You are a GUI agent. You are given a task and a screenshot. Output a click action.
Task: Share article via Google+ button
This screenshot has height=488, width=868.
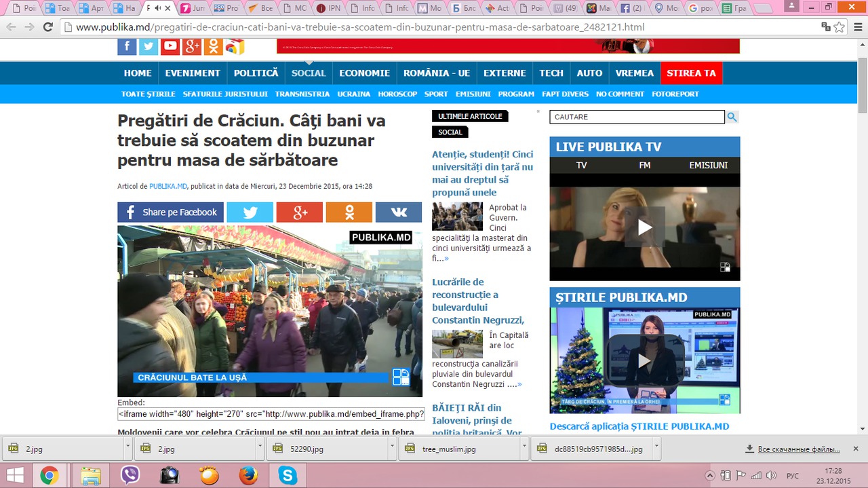pyautogui.click(x=300, y=212)
